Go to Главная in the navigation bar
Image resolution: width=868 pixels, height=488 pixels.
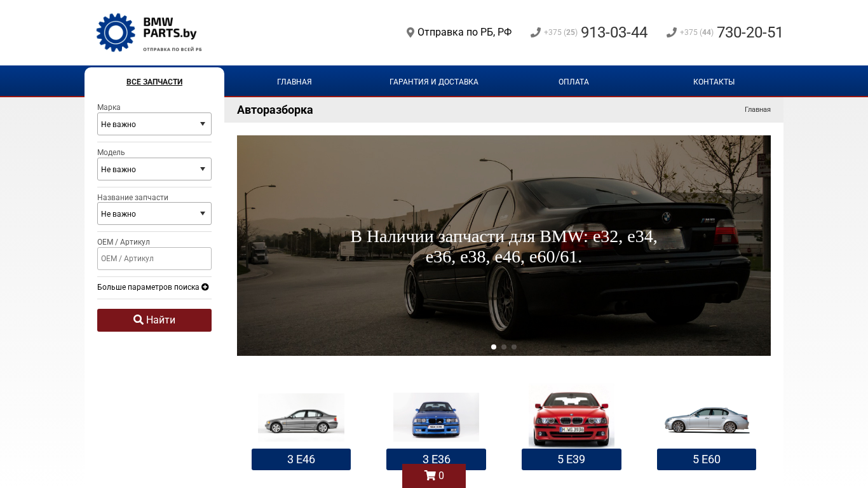[x=294, y=82]
